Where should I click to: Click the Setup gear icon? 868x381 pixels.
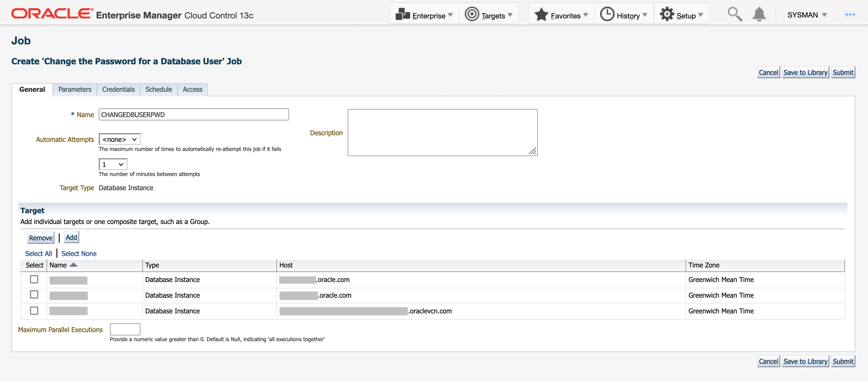tap(667, 14)
